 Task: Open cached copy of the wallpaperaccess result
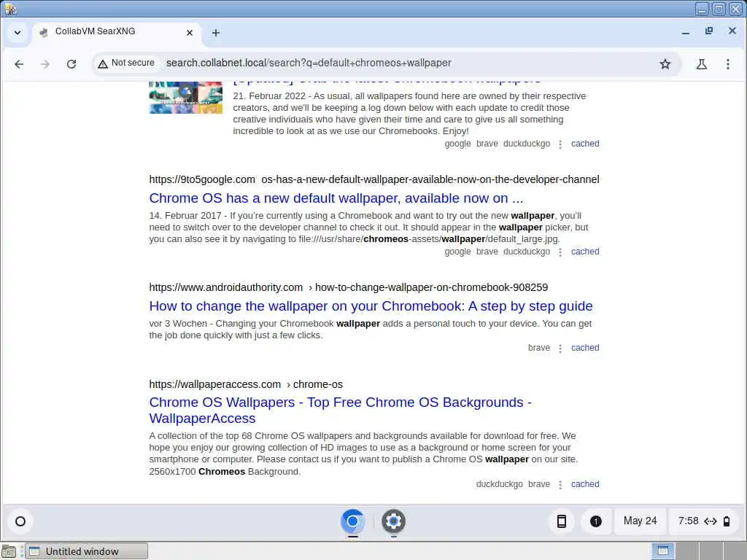pyautogui.click(x=585, y=484)
